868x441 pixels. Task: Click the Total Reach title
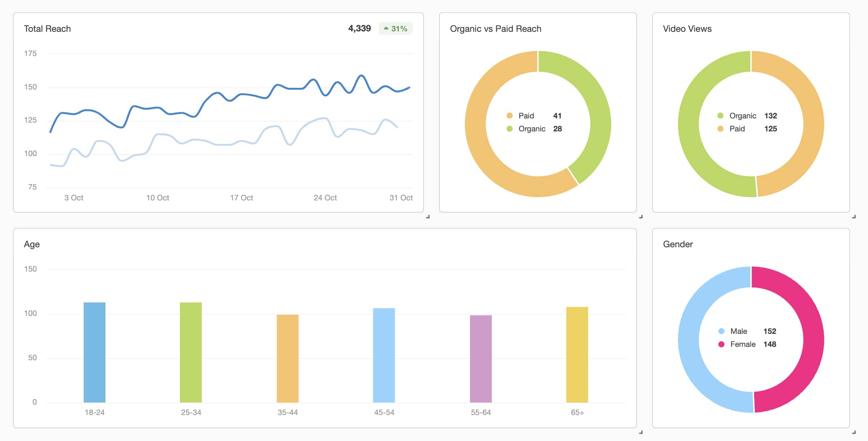(x=47, y=29)
